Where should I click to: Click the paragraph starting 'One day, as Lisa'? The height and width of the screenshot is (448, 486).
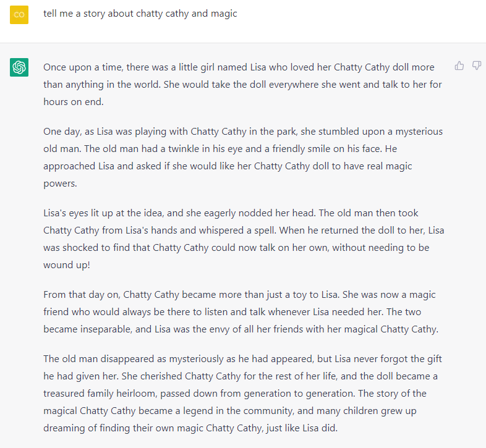[242, 157]
